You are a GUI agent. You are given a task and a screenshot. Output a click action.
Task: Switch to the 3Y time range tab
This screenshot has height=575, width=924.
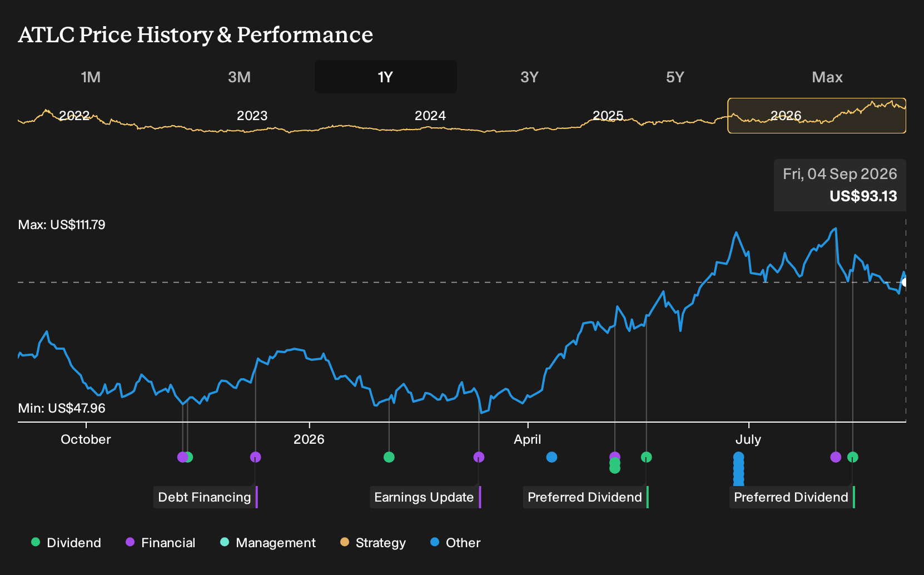529,77
